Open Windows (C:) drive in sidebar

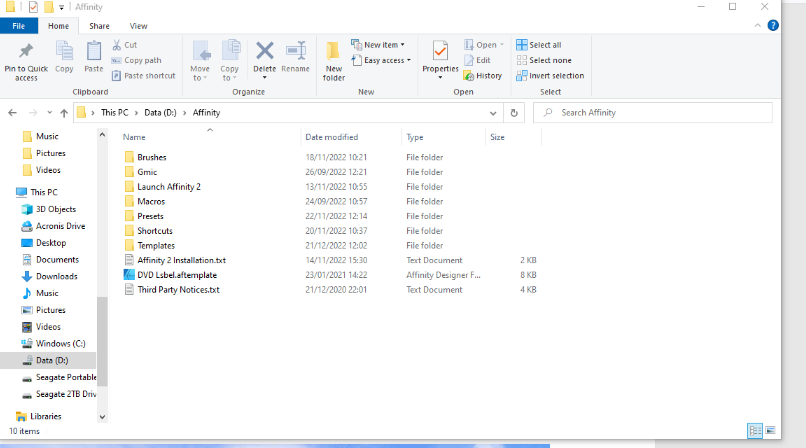click(60, 343)
